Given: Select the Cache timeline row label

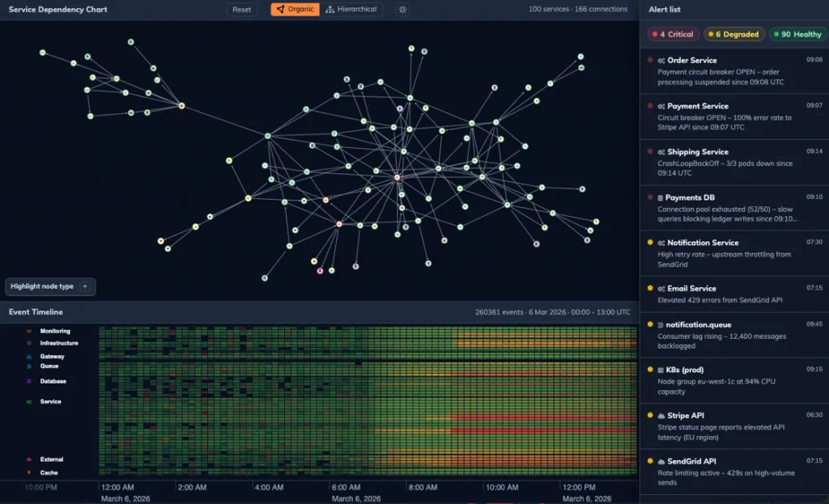Looking at the screenshot, I should [49, 472].
